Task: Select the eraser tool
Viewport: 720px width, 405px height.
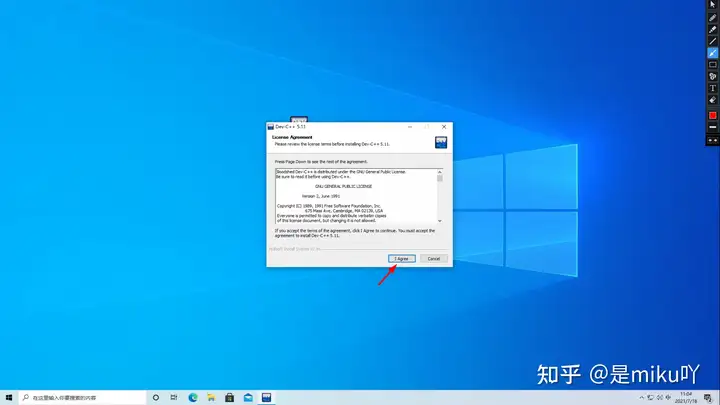Action: coord(712,100)
